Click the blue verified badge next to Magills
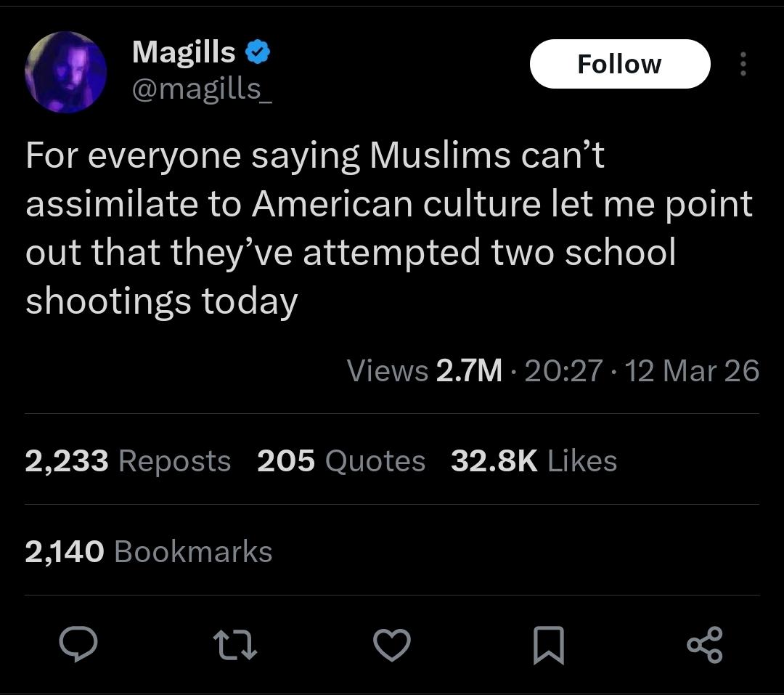The image size is (784, 695). [258, 53]
